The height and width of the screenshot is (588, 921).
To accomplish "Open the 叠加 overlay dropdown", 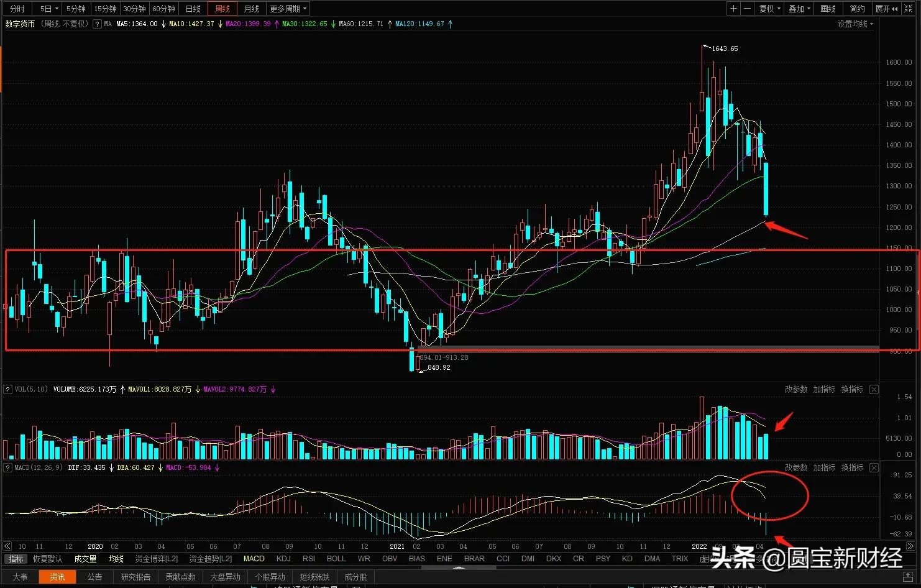I will [799, 9].
